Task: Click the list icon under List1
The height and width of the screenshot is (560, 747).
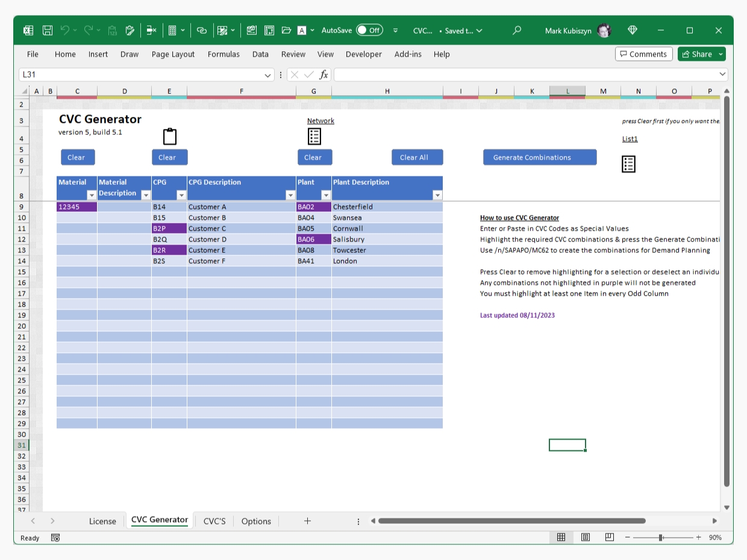Action: (x=628, y=164)
